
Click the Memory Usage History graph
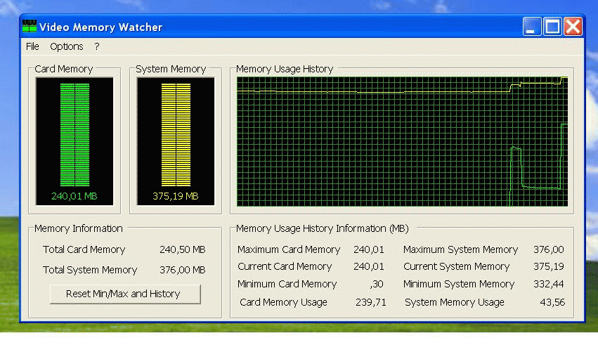[401, 141]
